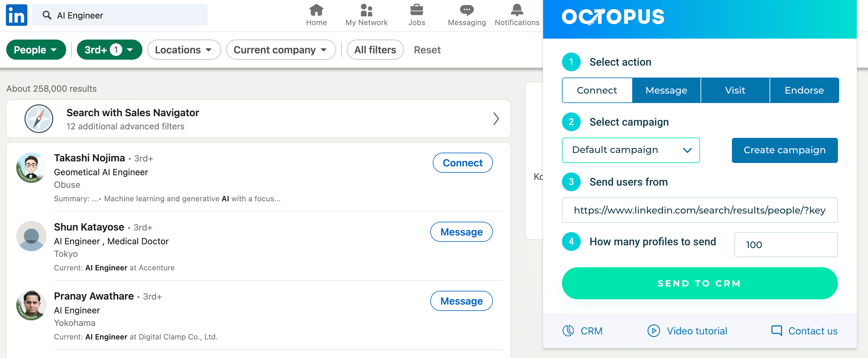Play the Video tutorial link icon
The width and height of the screenshot is (868, 358).
[x=654, y=331]
